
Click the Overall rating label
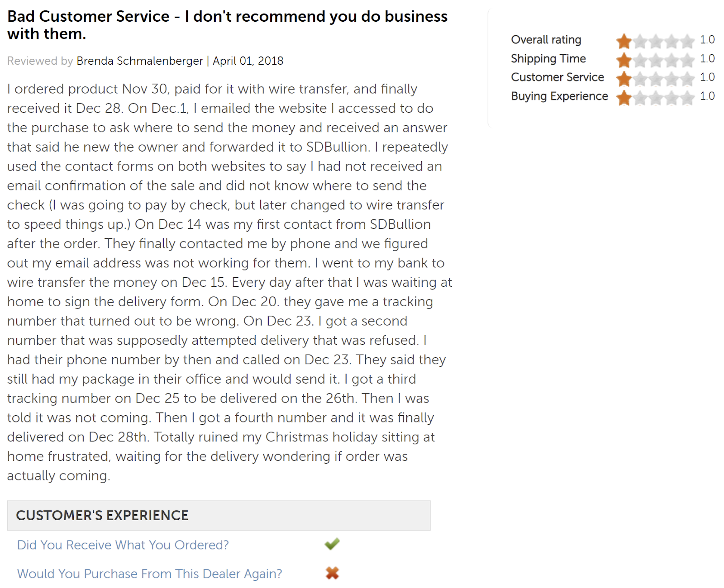[x=546, y=40]
